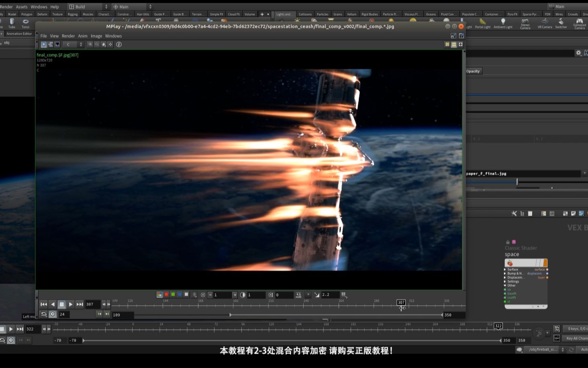Step MPlay back one frame arrow
588x368 pixels.
104,304
